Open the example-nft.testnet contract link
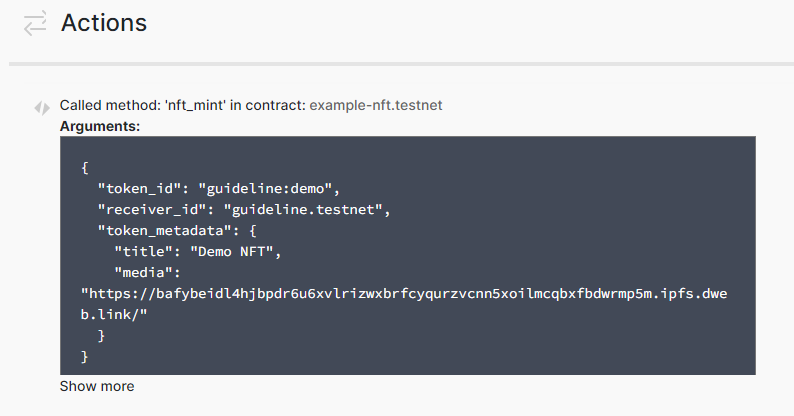The width and height of the screenshot is (794, 416). (376, 105)
